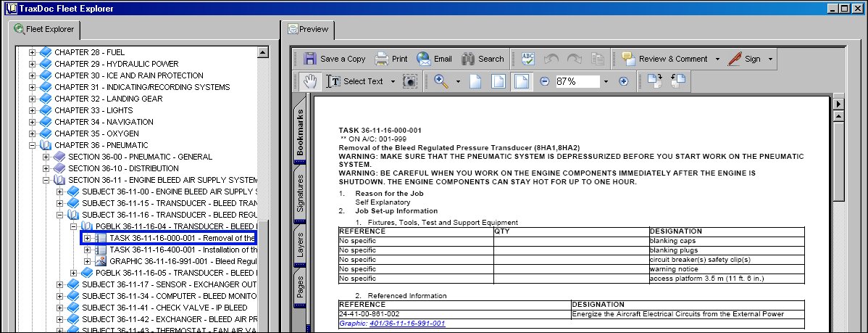Viewport: 868px width, 333px height.
Task: Open Search with the binoculars icon
Action: point(482,59)
